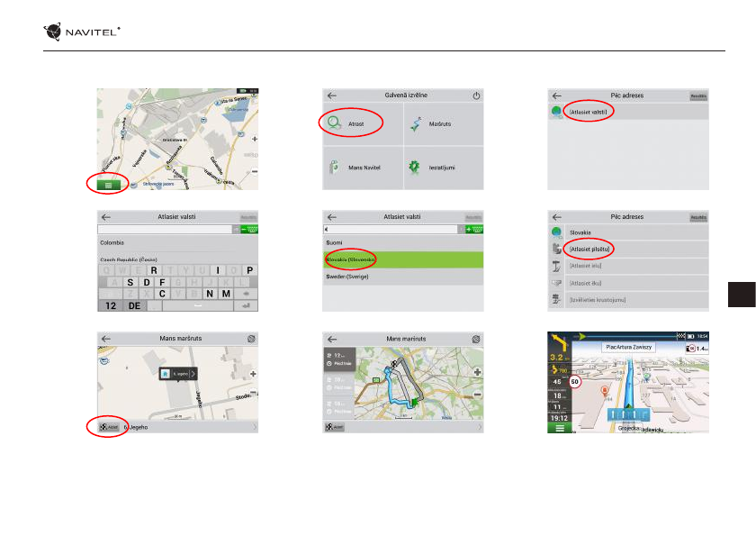The image size is (756, 536).
Task: Choose Colombia from the country list
Action: pos(177,242)
